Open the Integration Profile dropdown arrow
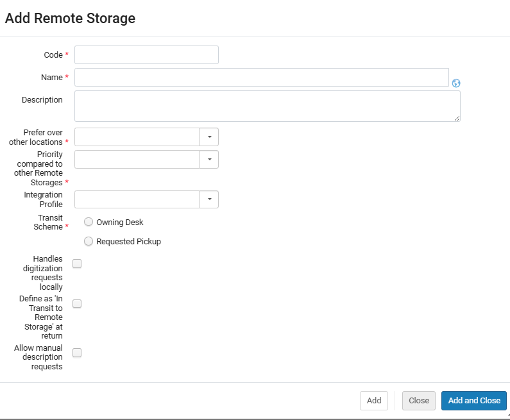This screenshot has height=420, width=510. 209,200
